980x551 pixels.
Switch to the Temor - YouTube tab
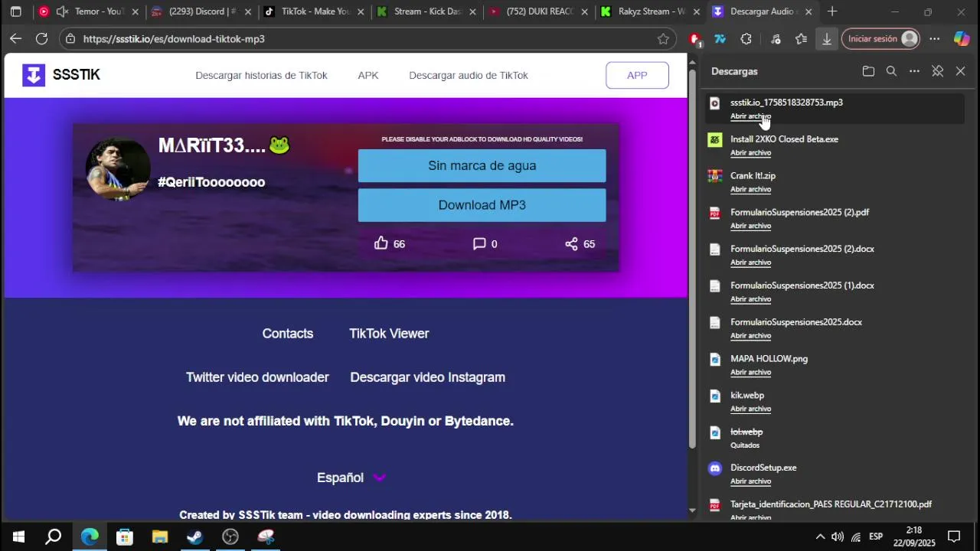(88, 11)
